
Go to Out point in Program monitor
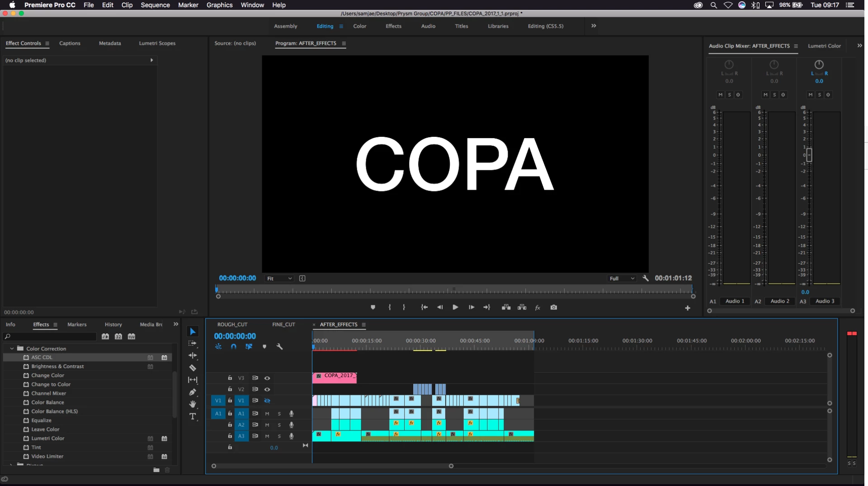point(487,307)
